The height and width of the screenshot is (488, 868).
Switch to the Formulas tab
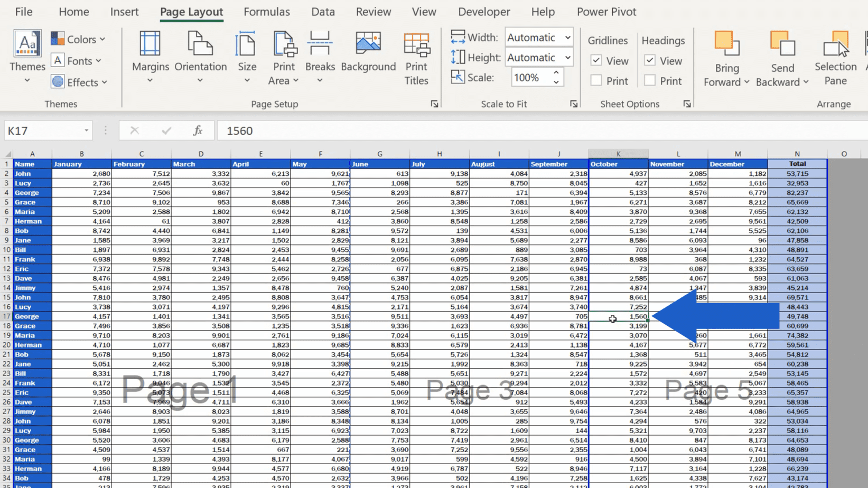pyautogui.click(x=266, y=12)
